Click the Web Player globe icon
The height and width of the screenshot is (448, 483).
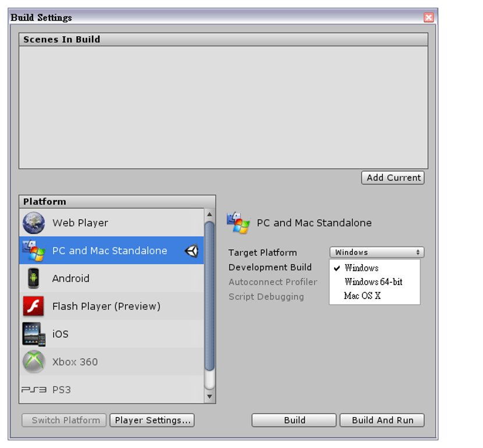coord(34,223)
